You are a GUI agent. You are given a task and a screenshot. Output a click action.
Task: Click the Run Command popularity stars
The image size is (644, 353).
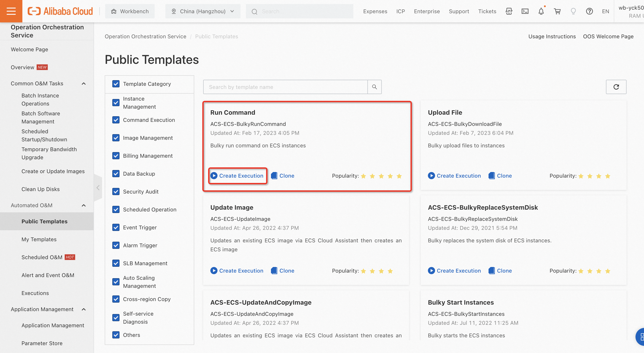point(381,176)
